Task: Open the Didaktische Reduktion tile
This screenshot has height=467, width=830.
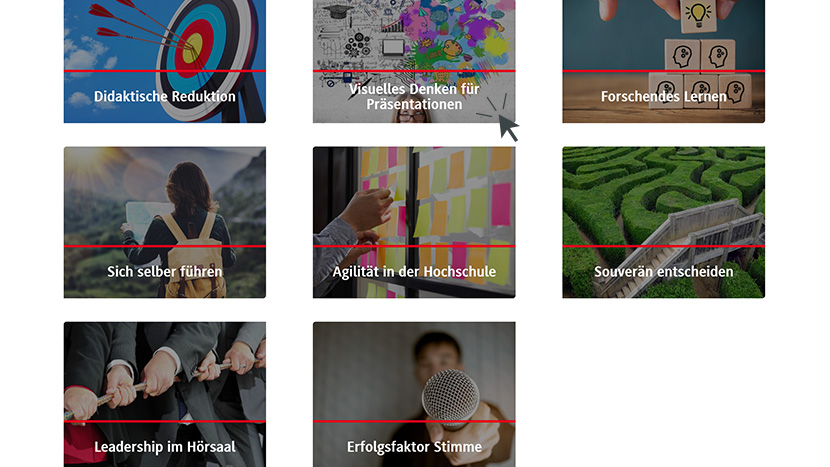Action: coord(165,61)
